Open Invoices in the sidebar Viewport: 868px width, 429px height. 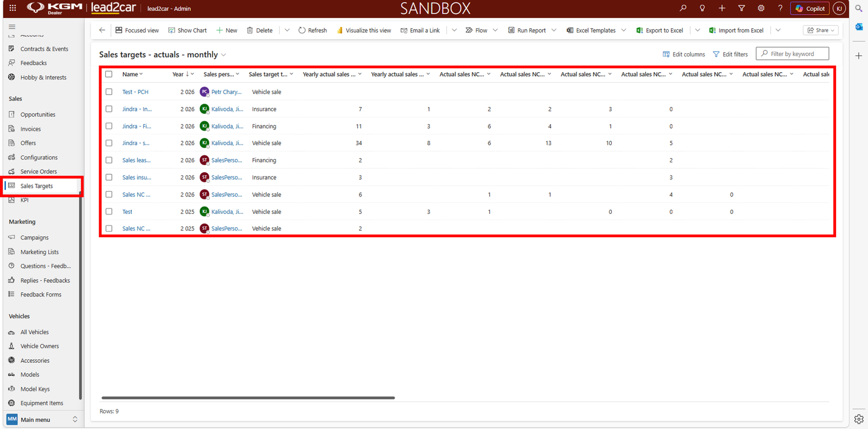point(30,129)
